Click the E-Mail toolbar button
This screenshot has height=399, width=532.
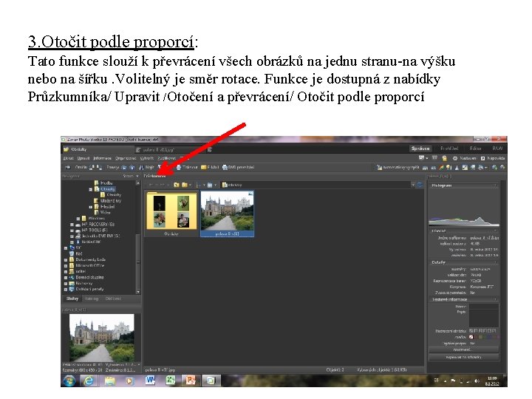coord(210,167)
